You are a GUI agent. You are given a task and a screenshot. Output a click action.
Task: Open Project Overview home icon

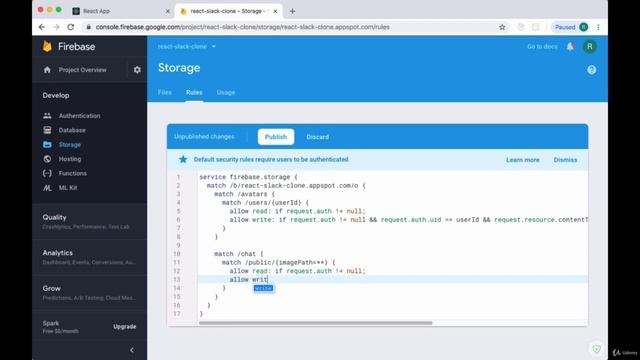coord(47,70)
